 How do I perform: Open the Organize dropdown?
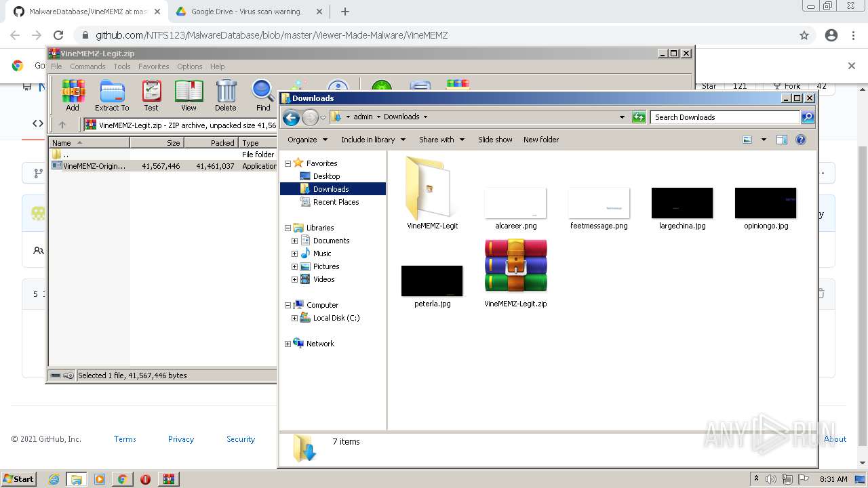pos(307,140)
